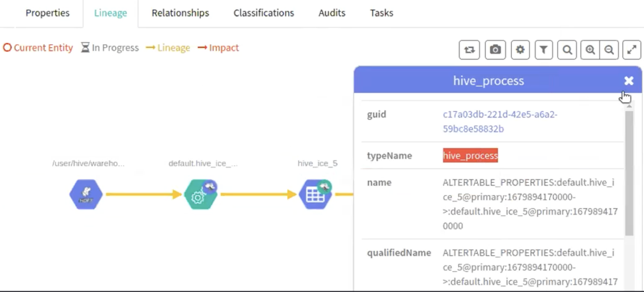
Task: Open the lineage filter funnel icon
Action: pos(544,50)
